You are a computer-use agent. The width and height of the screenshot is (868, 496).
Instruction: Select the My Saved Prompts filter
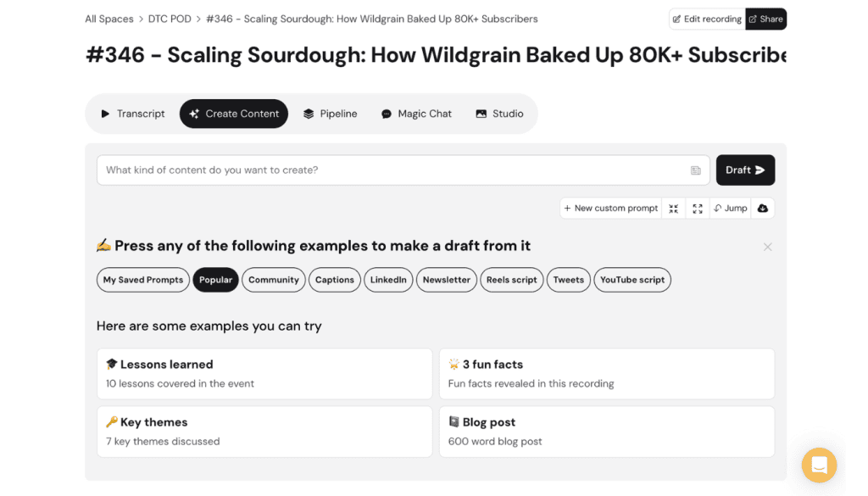tap(143, 280)
